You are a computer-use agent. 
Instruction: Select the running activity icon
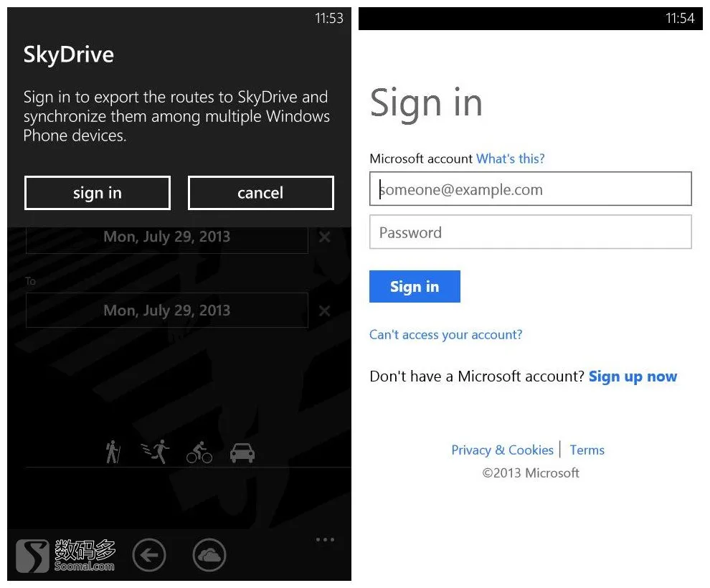click(x=156, y=452)
